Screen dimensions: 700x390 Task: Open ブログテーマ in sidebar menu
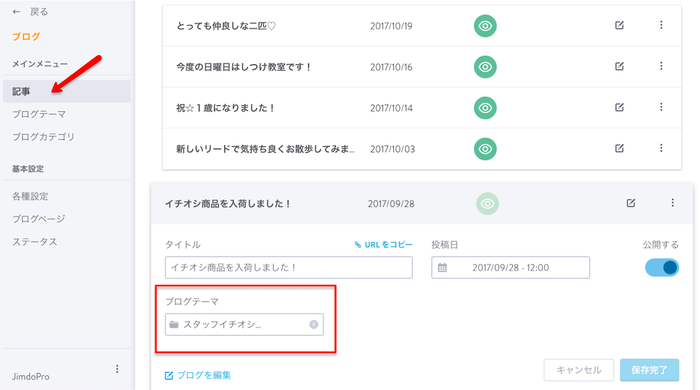(x=39, y=114)
